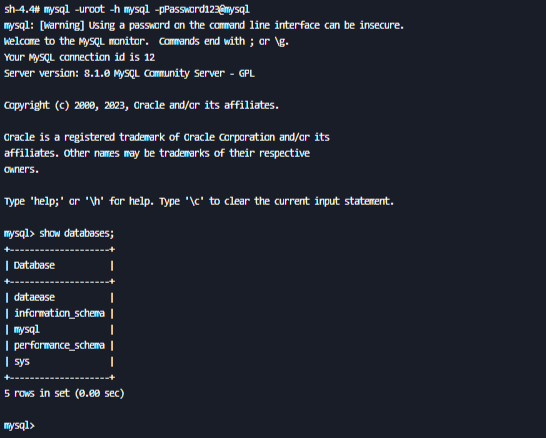
Task: Click the 'Server version: 8.1.0' line
Action: (129, 73)
